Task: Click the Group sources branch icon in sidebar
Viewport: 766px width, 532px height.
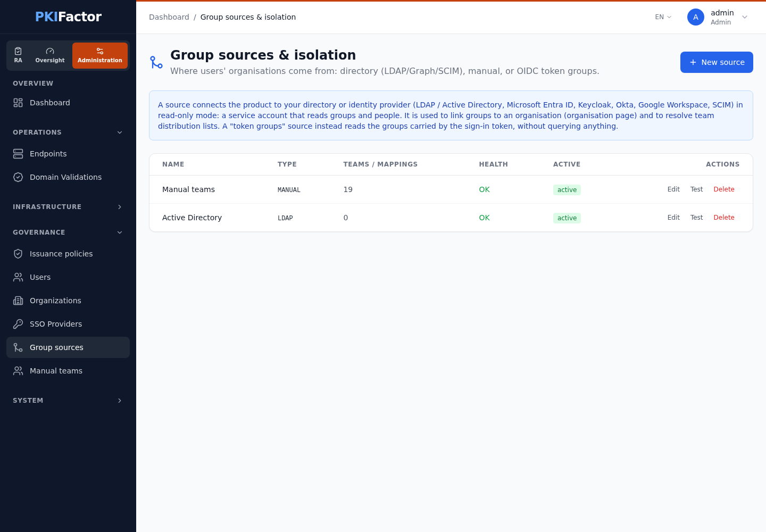Action: click(18, 347)
